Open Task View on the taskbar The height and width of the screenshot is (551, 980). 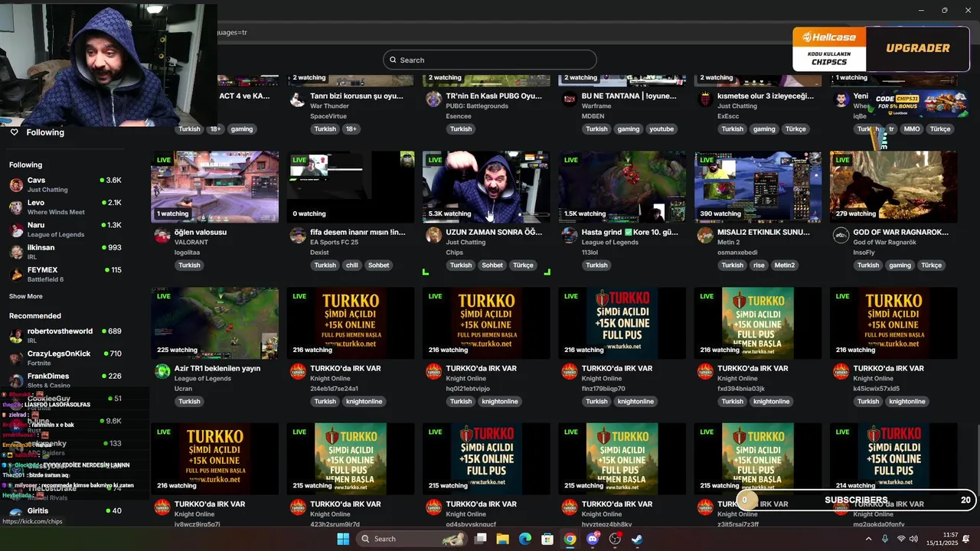pos(480,539)
